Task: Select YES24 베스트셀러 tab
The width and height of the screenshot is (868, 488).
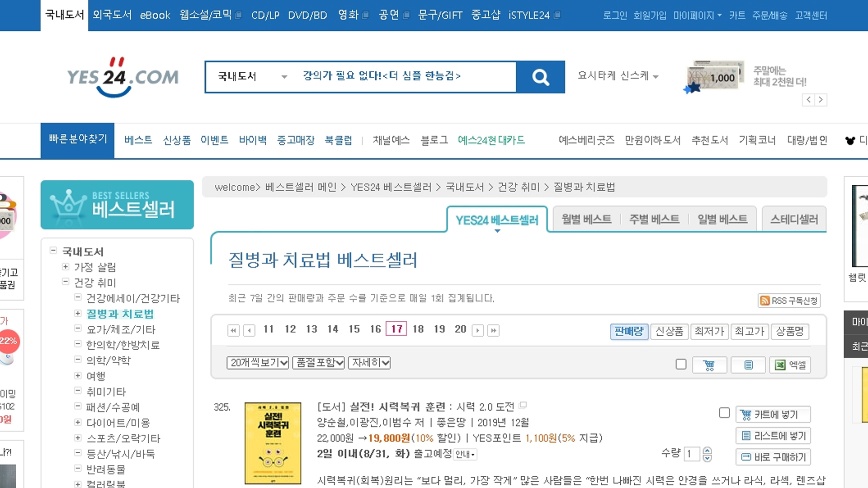Action: tap(497, 220)
